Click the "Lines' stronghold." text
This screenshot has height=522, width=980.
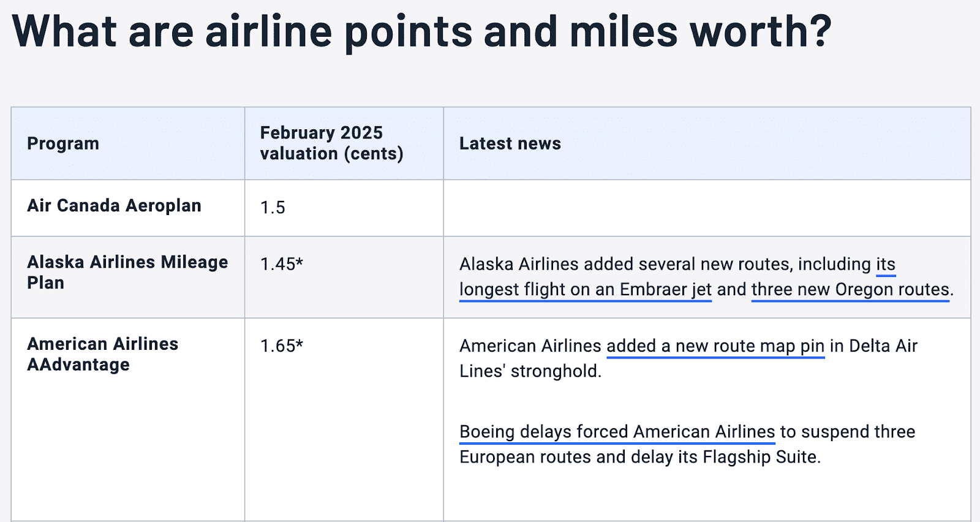tap(530, 371)
